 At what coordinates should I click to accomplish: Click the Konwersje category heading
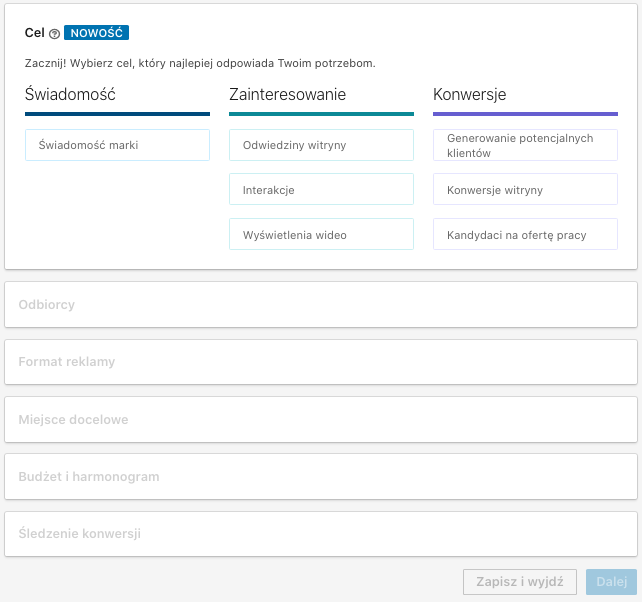coord(469,95)
